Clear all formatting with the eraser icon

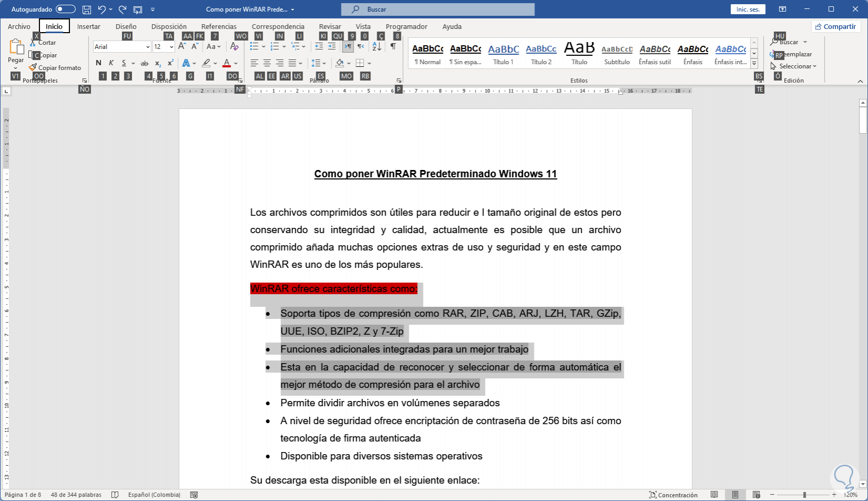[x=235, y=46]
